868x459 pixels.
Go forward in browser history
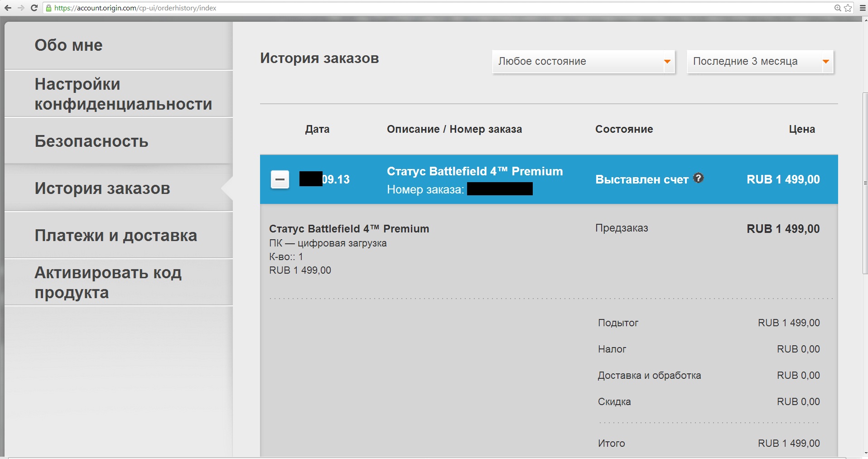[x=21, y=8]
